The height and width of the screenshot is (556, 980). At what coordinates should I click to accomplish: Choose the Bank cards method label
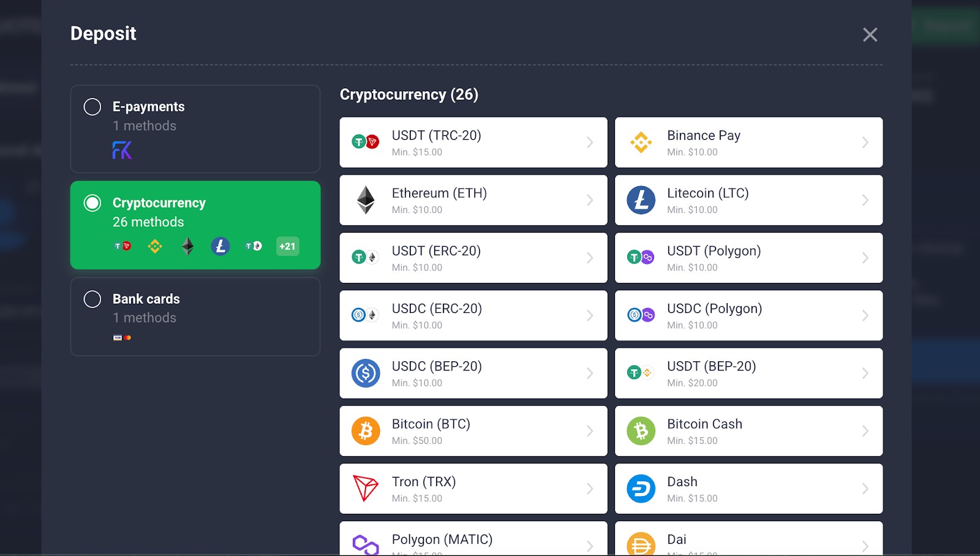coord(146,299)
